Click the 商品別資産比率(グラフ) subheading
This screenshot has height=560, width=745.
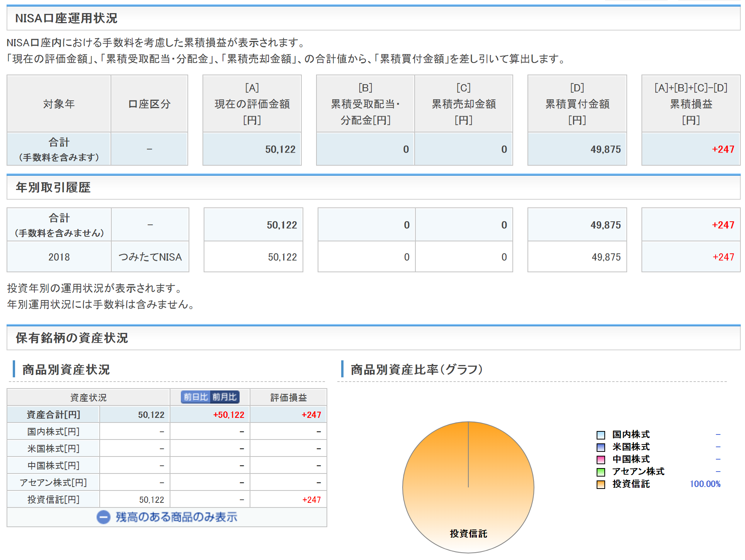pyautogui.click(x=417, y=370)
